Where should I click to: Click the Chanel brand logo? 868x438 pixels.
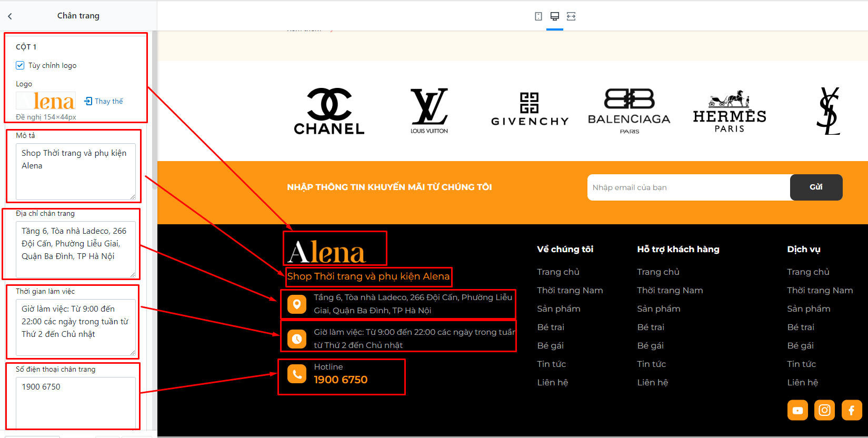pyautogui.click(x=329, y=111)
